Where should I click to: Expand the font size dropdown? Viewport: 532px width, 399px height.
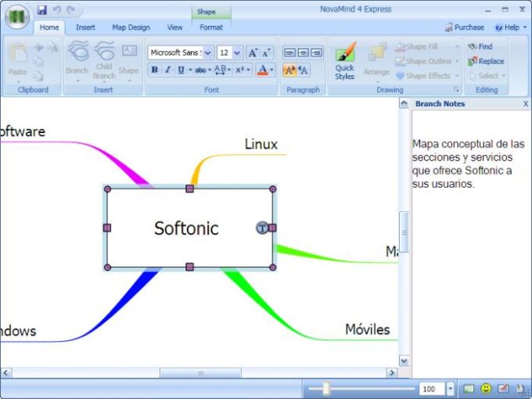click(237, 52)
